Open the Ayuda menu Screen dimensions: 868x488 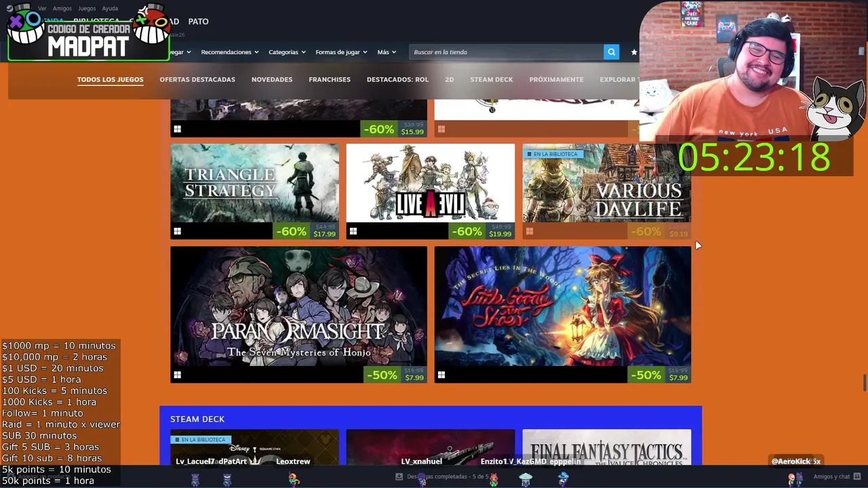pyautogui.click(x=110, y=8)
